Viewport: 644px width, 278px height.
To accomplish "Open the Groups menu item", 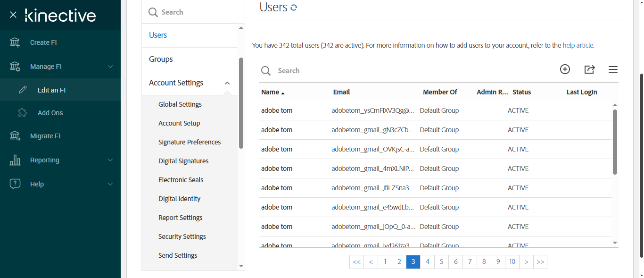I will coord(161,59).
